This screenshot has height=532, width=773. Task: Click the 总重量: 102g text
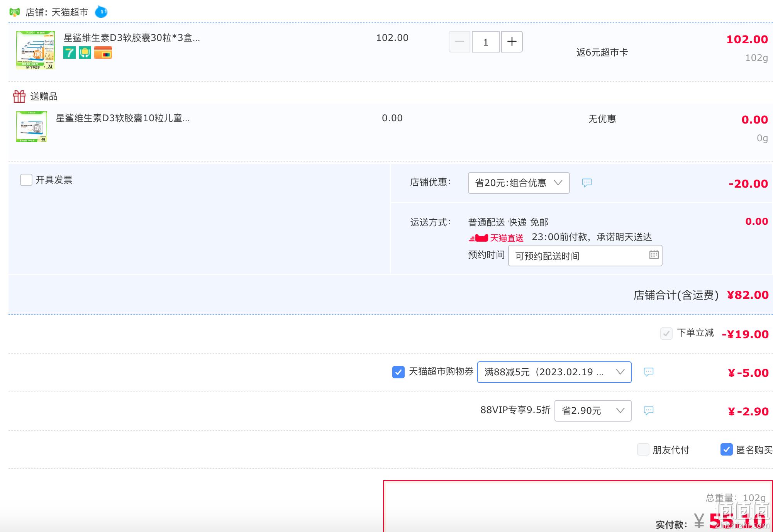[x=736, y=498]
